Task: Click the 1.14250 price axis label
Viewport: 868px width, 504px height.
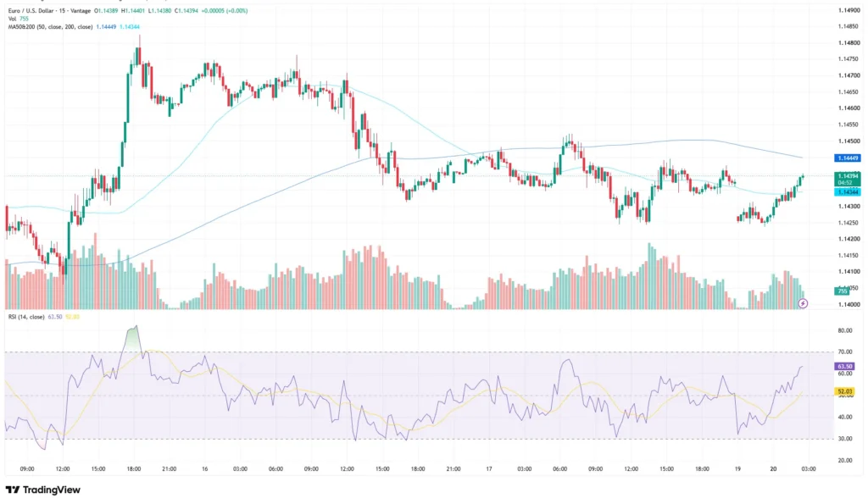Action: pyautogui.click(x=848, y=223)
